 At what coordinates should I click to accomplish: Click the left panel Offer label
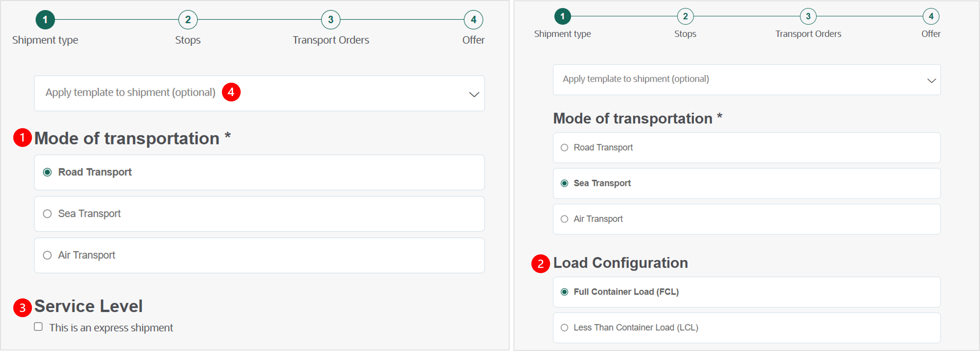tap(473, 40)
